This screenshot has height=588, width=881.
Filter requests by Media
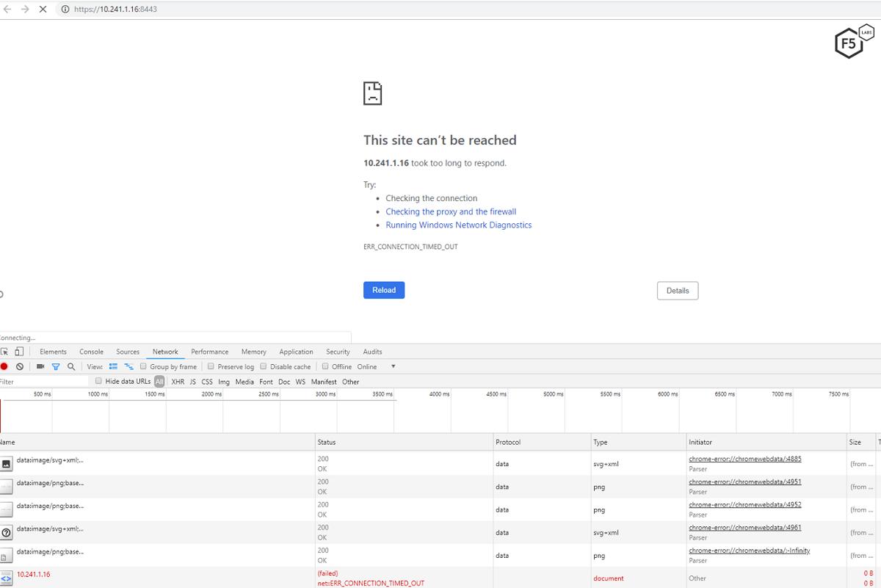(x=244, y=382)
